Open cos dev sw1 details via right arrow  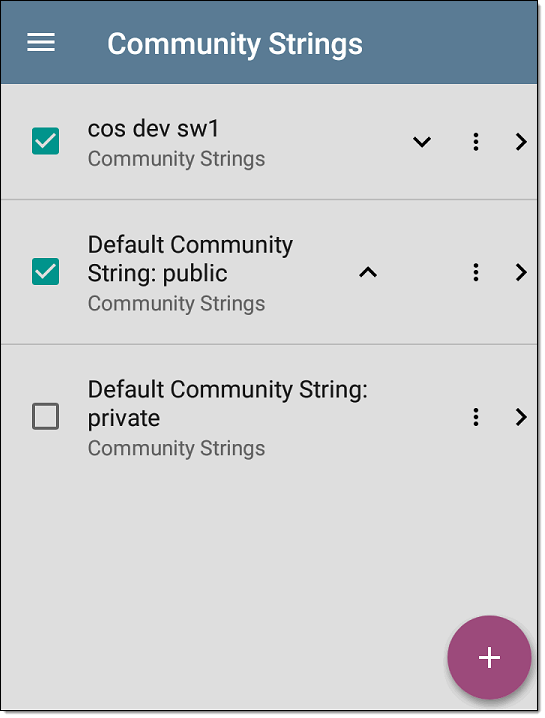(521, 142)
